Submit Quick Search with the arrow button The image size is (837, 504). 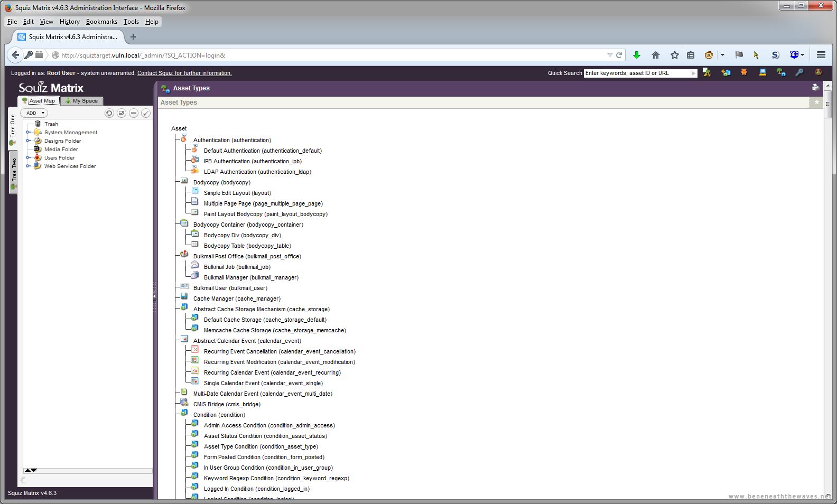point(693,73)
